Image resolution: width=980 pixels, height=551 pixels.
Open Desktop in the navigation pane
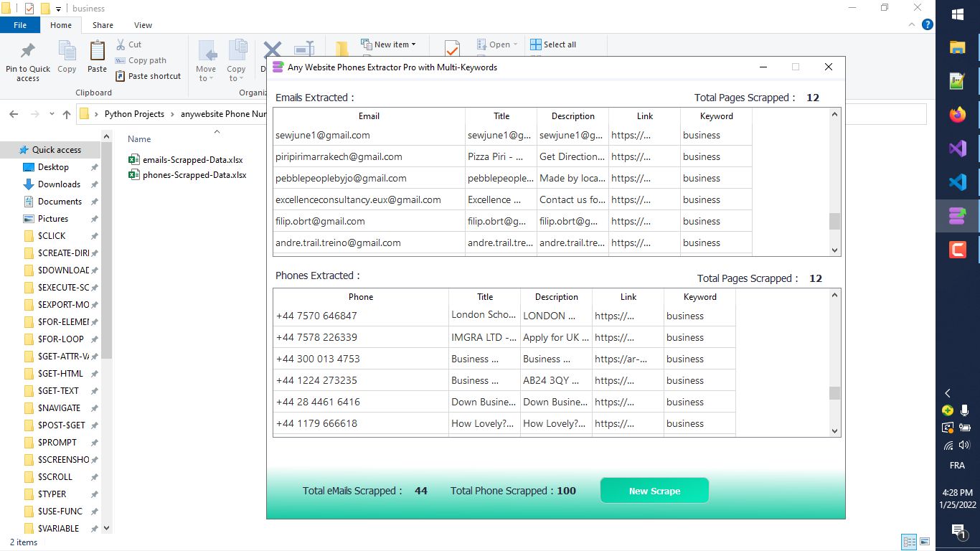[53, 167]
